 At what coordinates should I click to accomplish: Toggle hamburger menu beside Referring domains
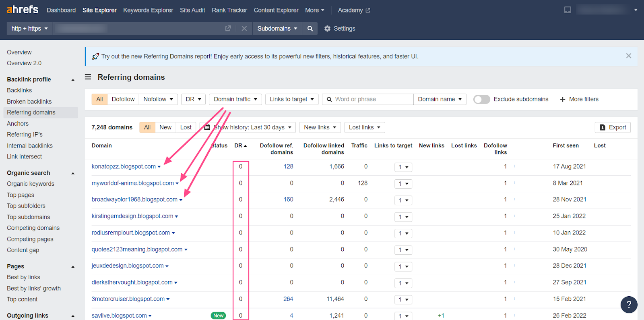[x=88, y=77]
